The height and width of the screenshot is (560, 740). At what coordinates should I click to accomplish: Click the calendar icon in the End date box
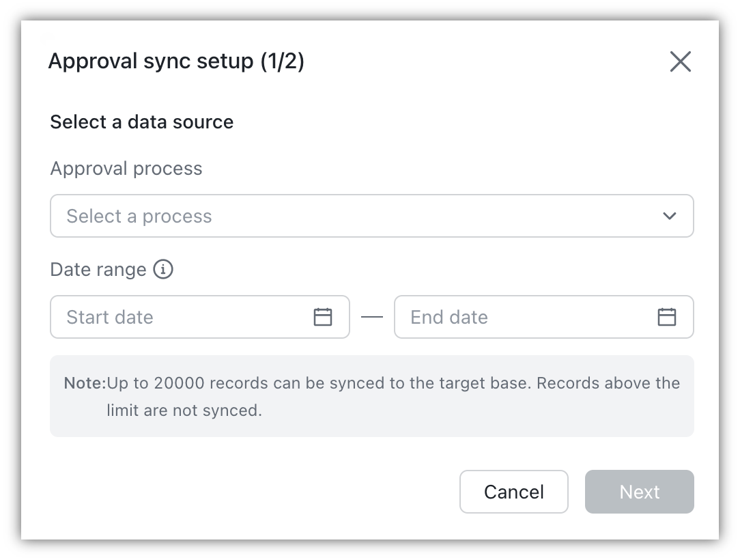point(668,316)
